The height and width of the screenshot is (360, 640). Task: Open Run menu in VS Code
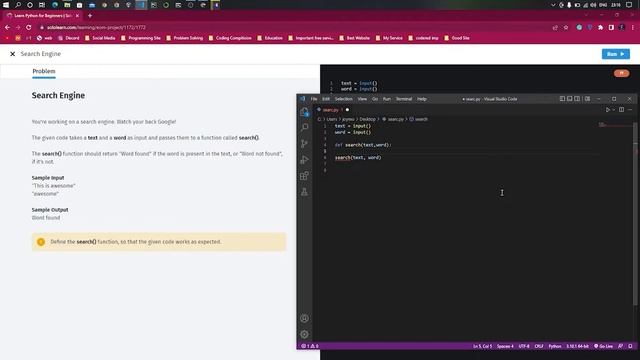pyautogui.click(x=387, y=99)
